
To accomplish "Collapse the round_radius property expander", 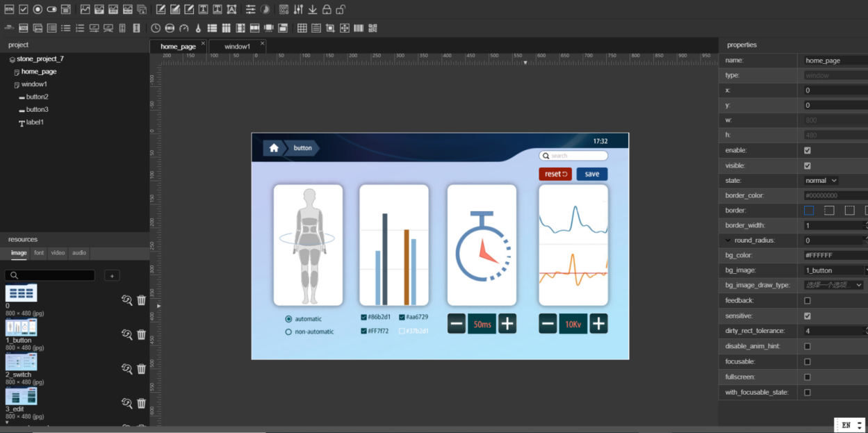I will pos(728,240).
